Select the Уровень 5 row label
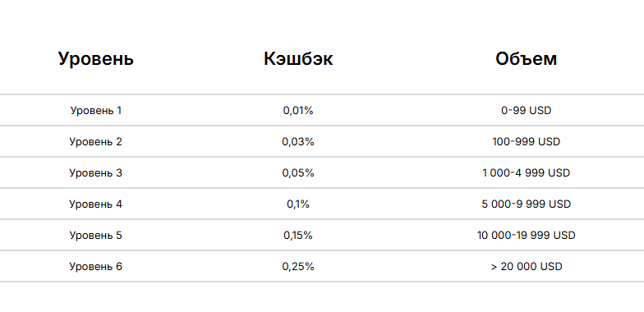This screenshot has height=312, width=644. [95, 235]
